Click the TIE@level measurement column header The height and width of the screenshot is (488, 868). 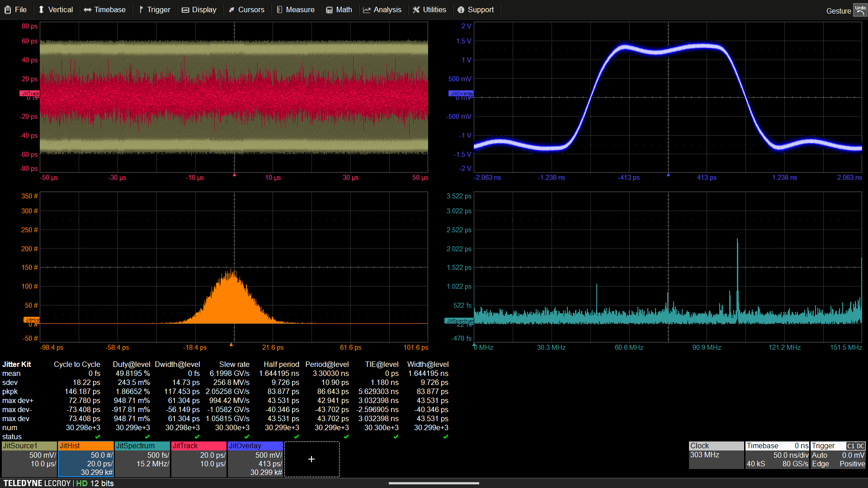click(382, 364)
